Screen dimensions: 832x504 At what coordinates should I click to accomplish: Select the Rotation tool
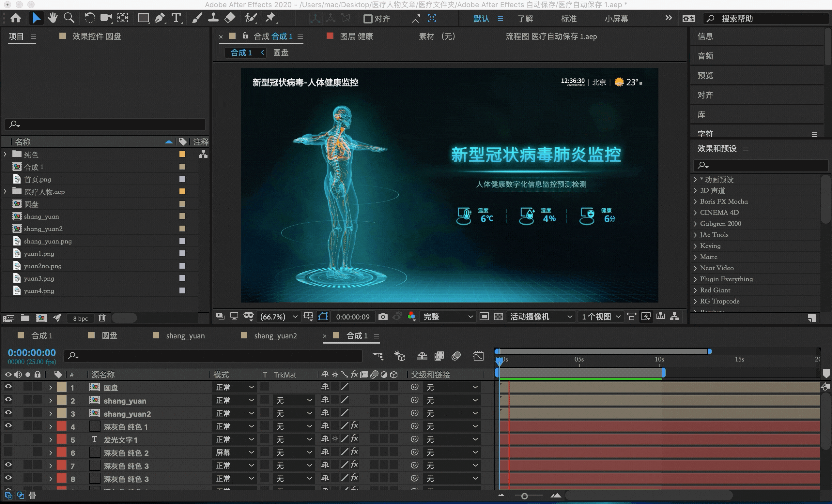(89, 18)
